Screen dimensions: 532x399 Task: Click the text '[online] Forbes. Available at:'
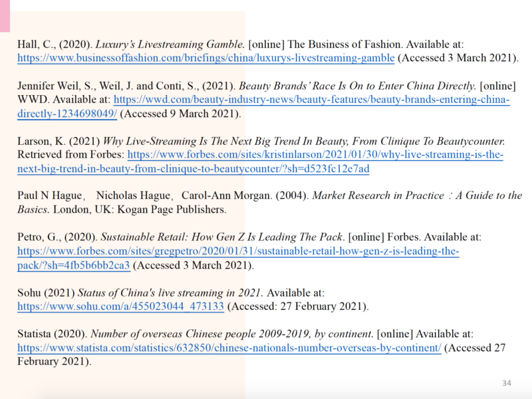414,237
